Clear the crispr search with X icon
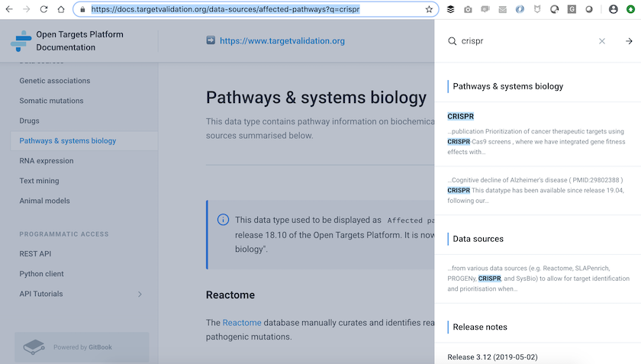The width and height of the screenshot is (641, 364). point(602,41)
